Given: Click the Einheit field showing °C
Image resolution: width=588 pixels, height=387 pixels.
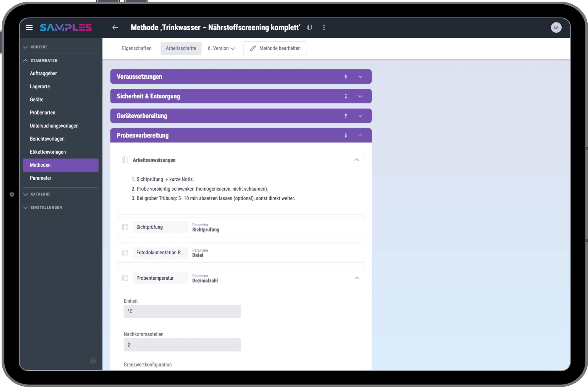Looking at the screenshot, I should pos(182,311).
